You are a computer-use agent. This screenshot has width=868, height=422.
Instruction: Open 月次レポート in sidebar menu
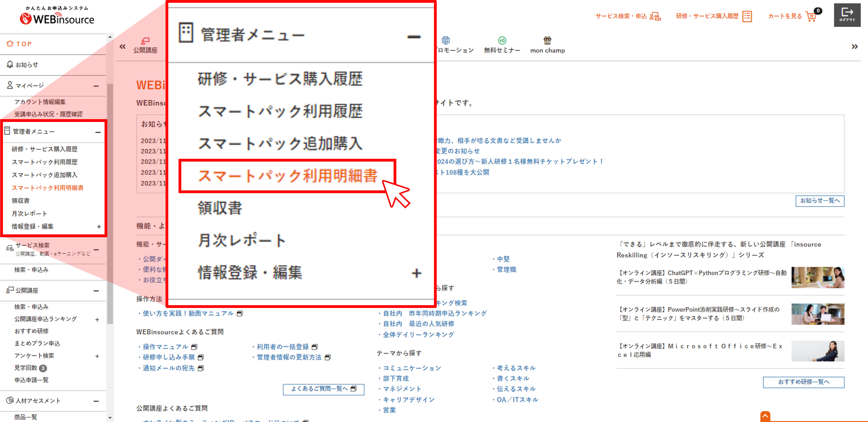click(x=29, y=213)
